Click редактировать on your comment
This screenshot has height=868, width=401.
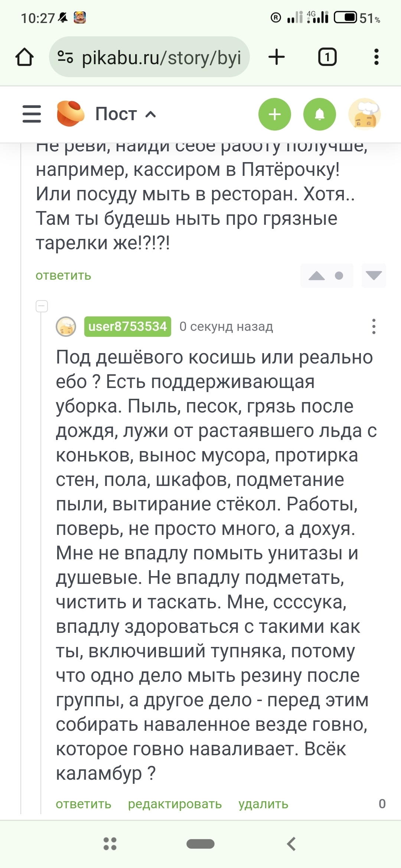[x=175, y=804]
